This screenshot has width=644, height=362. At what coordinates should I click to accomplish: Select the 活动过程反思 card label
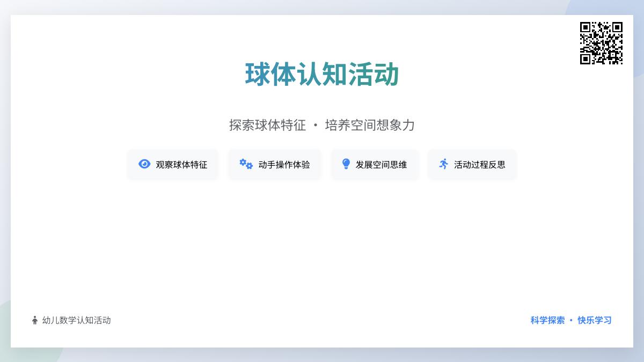(x=480, y=165)
